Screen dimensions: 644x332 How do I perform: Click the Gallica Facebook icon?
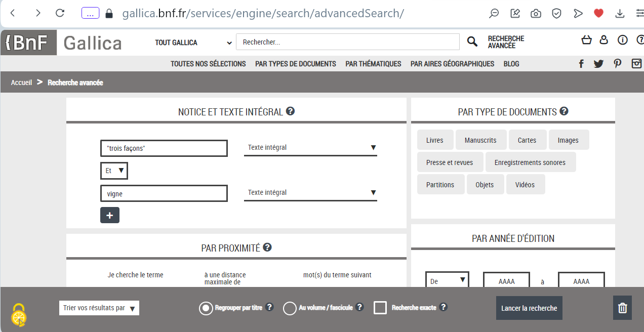click(581, 64)
